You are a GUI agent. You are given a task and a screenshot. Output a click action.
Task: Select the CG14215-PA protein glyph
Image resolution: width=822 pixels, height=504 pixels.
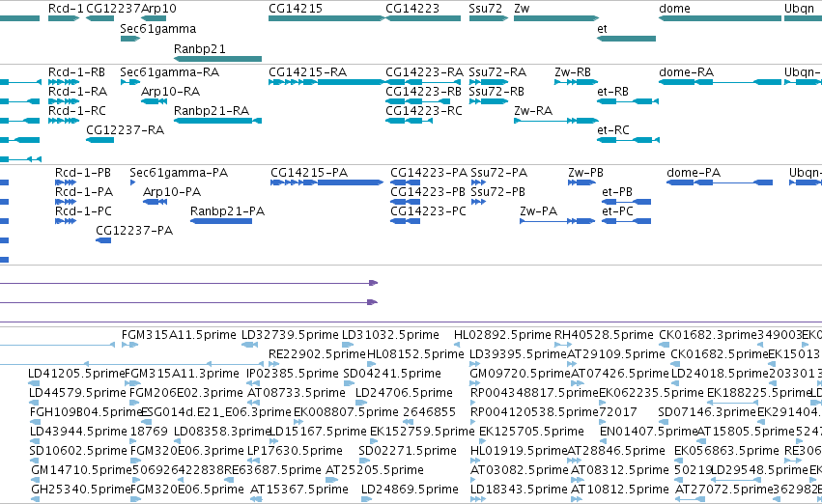click(327, 182)
